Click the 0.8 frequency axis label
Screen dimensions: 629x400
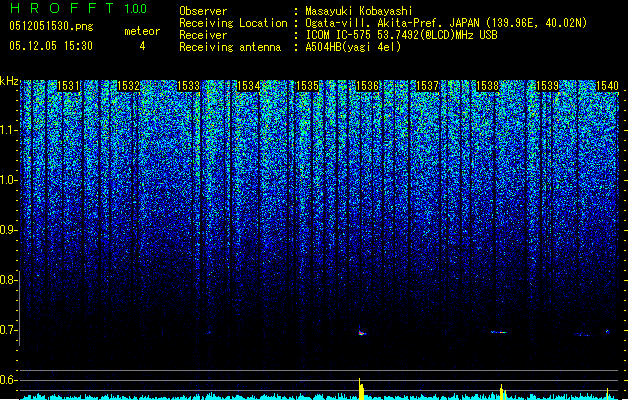point(8,280)
